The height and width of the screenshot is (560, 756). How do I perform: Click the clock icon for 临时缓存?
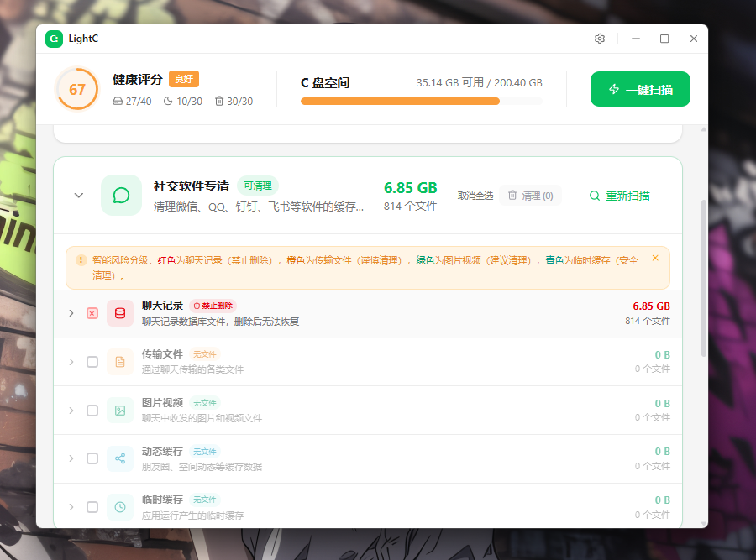point(120,507)
